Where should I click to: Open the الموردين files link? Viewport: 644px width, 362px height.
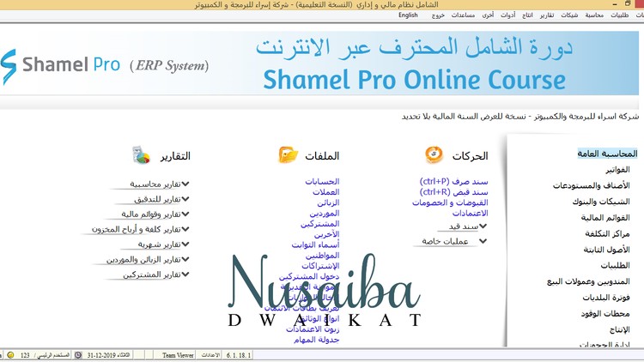click(325, 214)
